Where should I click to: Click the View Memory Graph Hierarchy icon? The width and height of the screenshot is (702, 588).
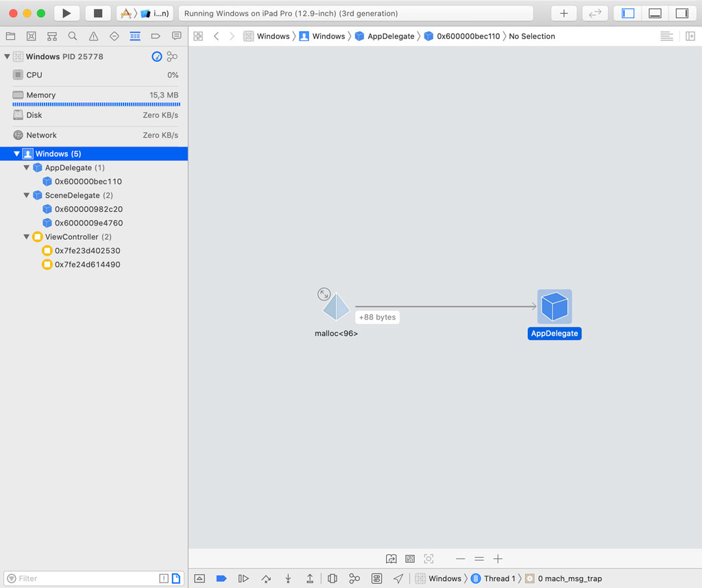click(354, 578)
